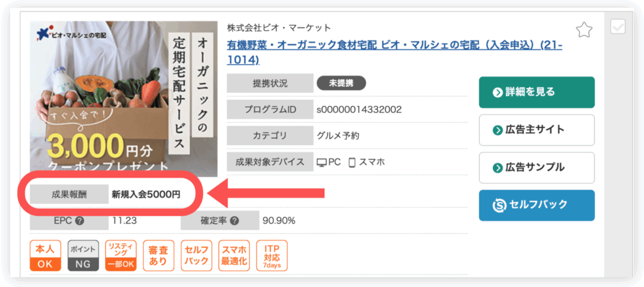
Task: Visit 広告主サイト advertiser site
Action: [536, 130]
